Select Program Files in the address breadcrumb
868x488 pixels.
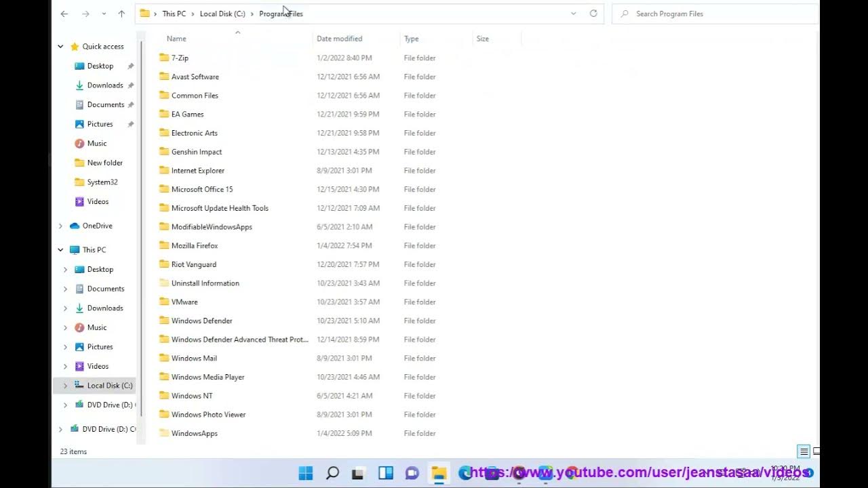coord(281,14)
